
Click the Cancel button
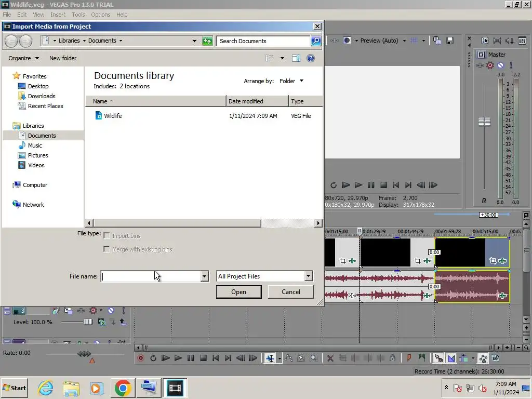pos(291,292)
